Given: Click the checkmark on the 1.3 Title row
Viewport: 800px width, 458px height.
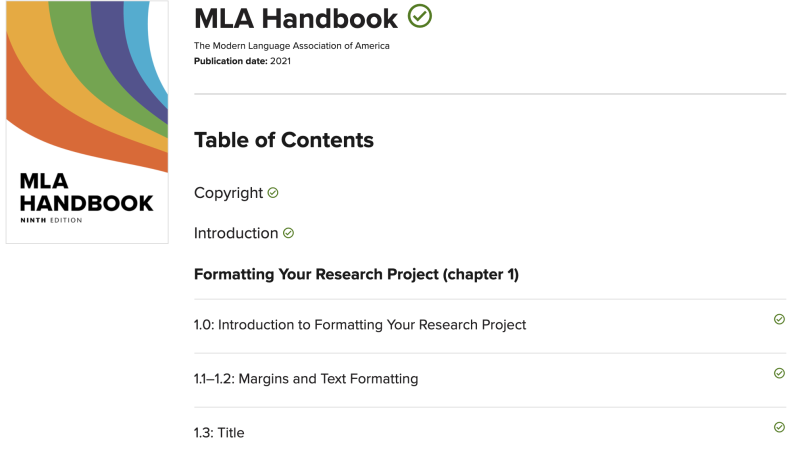Looking at the screenshot, I should [x=779, y=427].
